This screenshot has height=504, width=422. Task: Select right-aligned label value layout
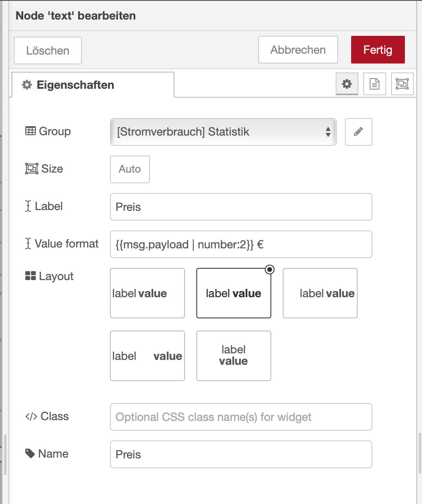coord(320,293)
